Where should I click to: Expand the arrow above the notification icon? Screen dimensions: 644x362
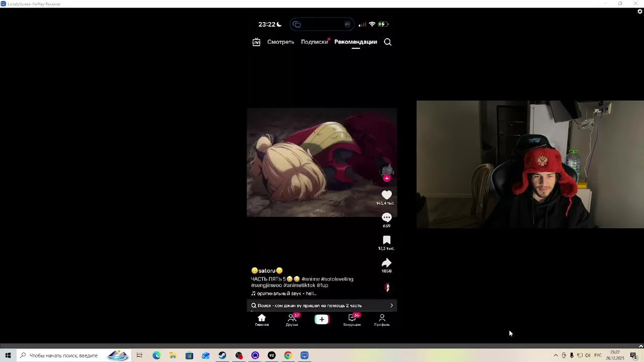pyautogui.click(x=640, y=346)
